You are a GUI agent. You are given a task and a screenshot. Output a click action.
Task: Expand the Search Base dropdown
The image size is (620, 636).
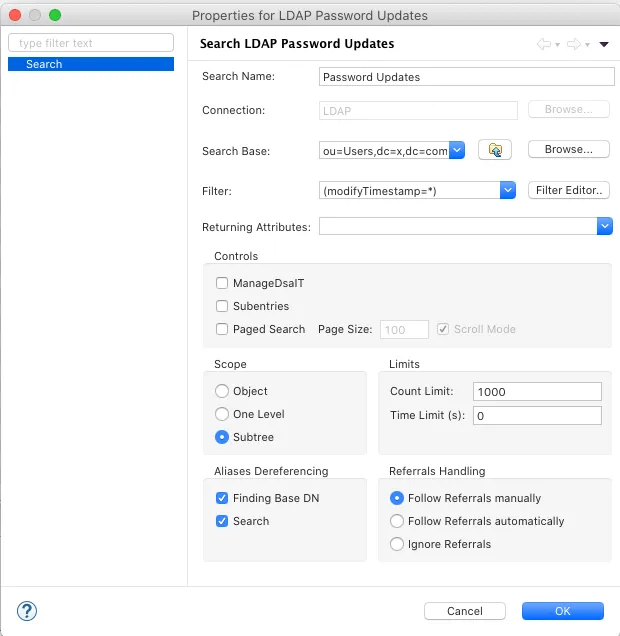coord(457,150)
